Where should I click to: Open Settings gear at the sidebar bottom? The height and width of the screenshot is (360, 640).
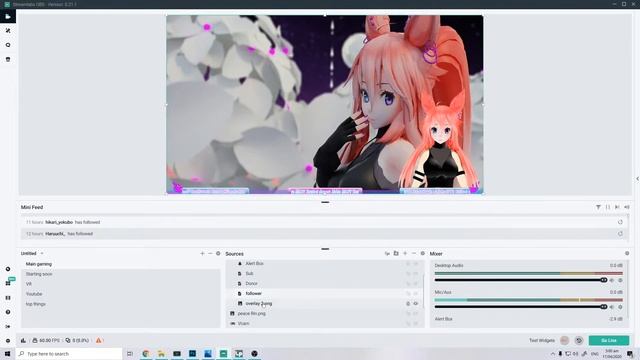pyautogui.click(x=8, y=340)
